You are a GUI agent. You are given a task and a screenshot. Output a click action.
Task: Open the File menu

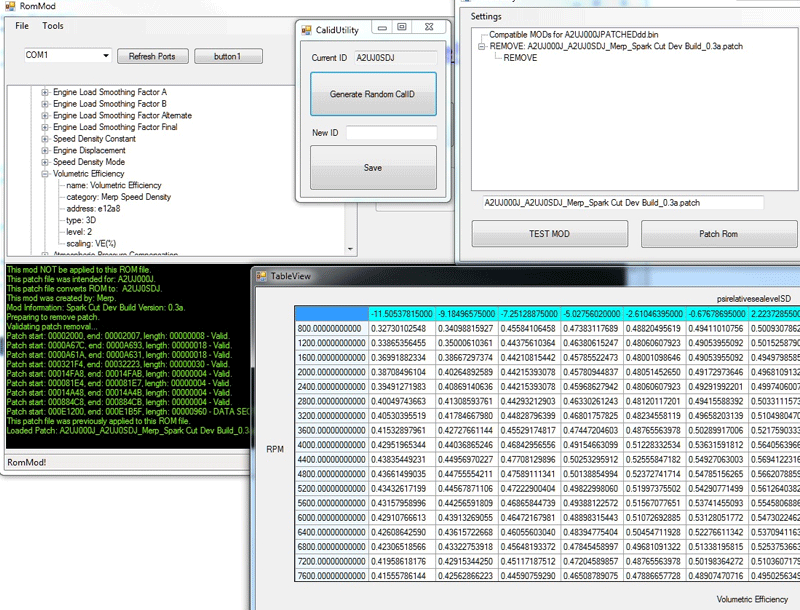22,25
